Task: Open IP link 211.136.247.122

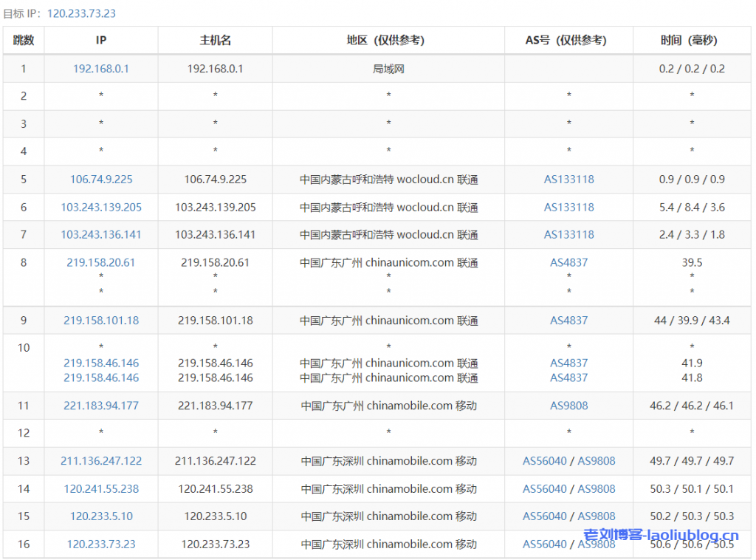Action: 101,460
